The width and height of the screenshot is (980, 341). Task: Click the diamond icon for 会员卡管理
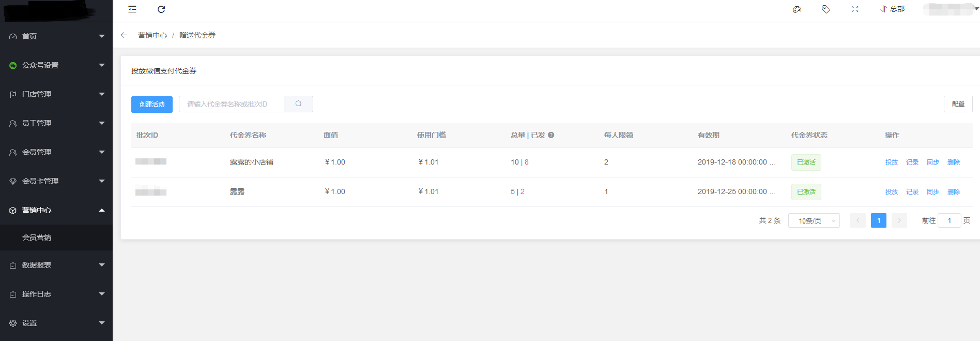pyautogui.click(x=13, y=181)
